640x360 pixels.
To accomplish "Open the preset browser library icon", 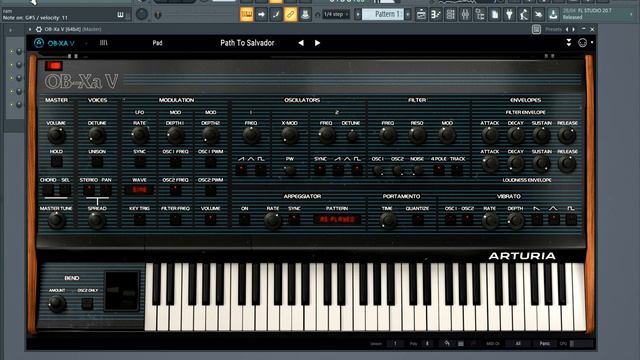I will [x=104, y=42].
